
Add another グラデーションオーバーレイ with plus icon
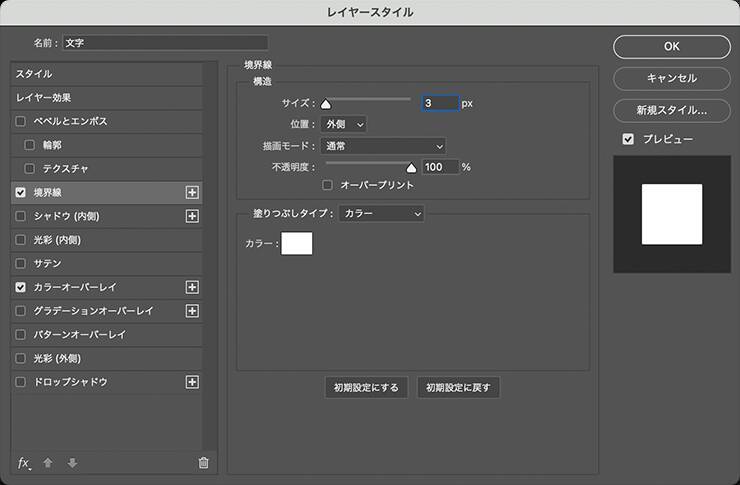point(193,311)
